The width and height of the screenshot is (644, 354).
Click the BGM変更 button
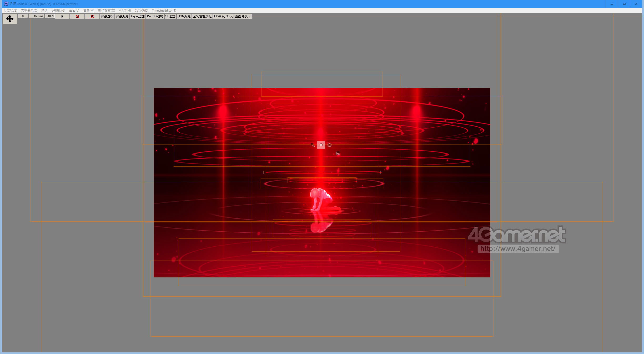[184, 16]
